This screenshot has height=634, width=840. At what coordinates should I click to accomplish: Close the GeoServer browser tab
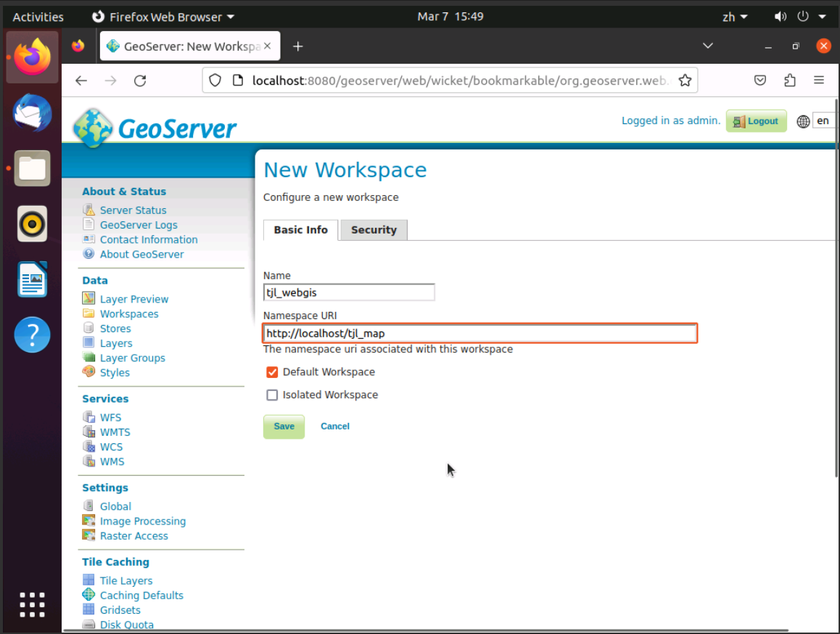coord(268,46)
